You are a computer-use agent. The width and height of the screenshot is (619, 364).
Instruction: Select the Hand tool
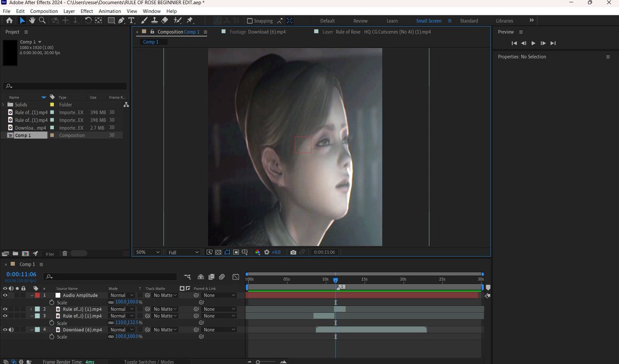tap(32, 21)
